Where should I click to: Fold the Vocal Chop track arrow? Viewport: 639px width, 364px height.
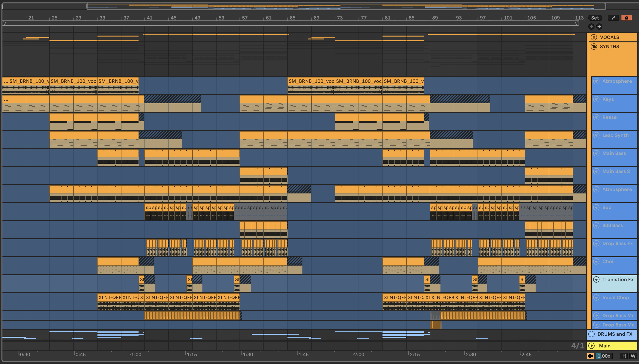click(596, 297)
